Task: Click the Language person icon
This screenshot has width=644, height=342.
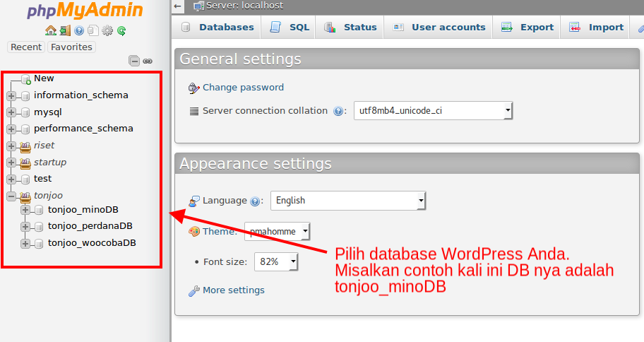Action: [194, 201]
